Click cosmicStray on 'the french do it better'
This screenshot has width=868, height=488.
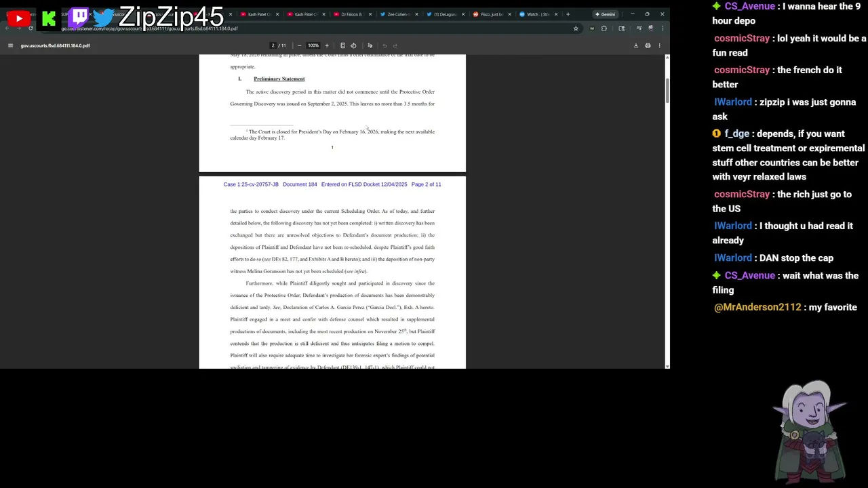[742, 70]
